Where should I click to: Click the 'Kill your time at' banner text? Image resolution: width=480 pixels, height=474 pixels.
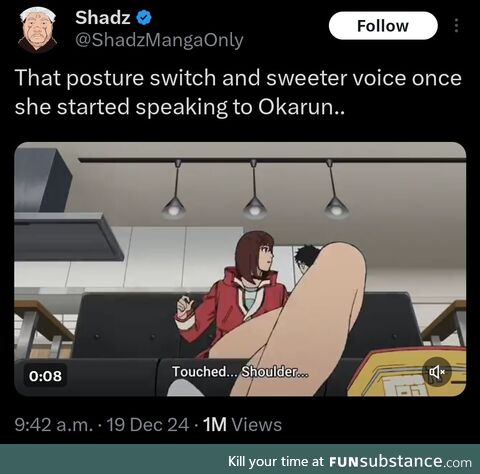[276, 462]
